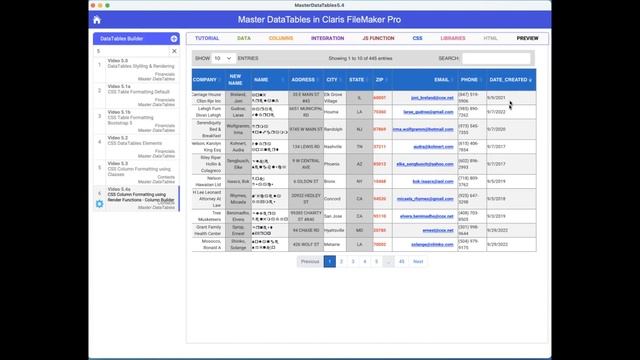Open the kohnert.com email link in Nashville row
This screenshot has height=360, width=640.
coord(433,147)
